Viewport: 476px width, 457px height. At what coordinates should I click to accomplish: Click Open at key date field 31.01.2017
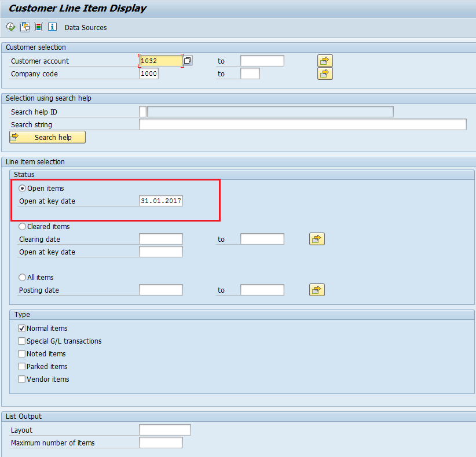pyautogui.click(x=161, y=201)
